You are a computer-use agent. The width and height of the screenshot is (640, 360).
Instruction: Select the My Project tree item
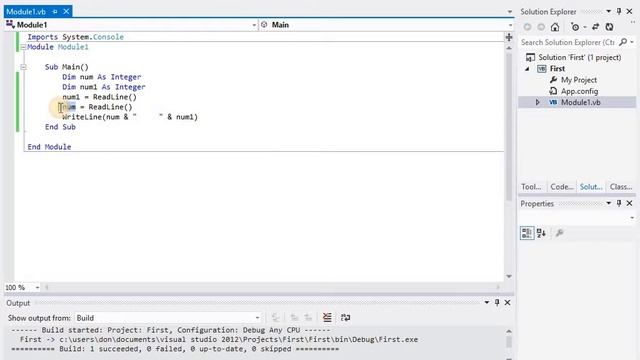click(x=579, y=80)
